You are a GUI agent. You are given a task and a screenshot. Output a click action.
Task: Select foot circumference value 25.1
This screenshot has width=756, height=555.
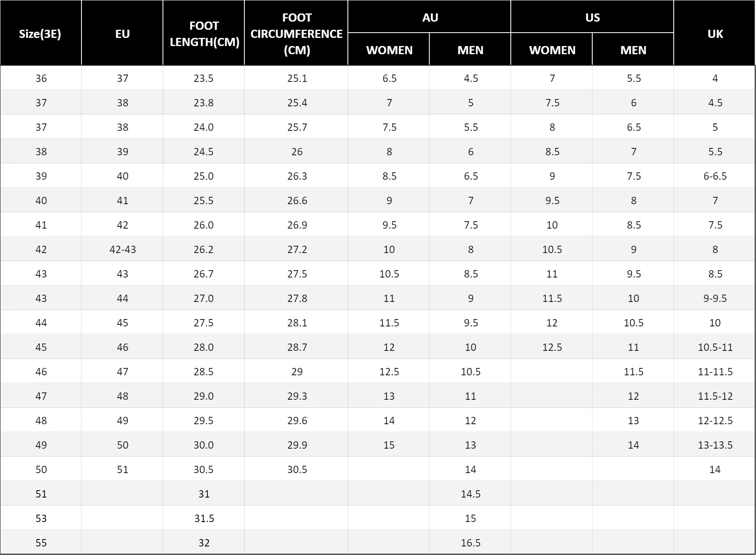(x=297, y=78)
